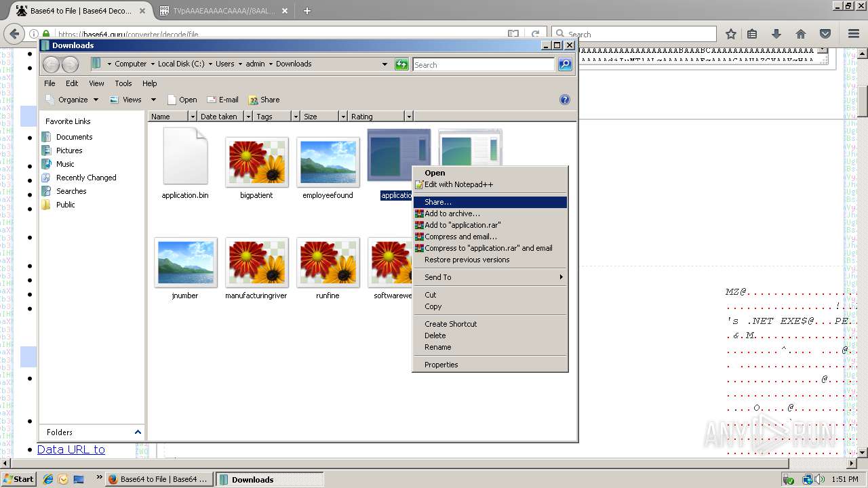
Task: Open the Firefox Pocket icon
Action: [825, 34]
